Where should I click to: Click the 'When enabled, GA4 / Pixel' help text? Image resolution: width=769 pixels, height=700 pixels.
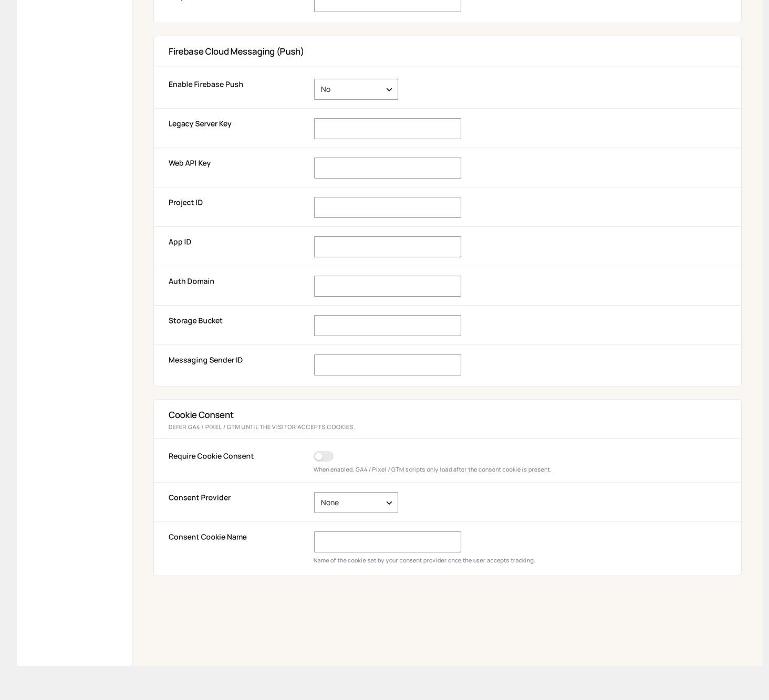click(x=432, y=469)
